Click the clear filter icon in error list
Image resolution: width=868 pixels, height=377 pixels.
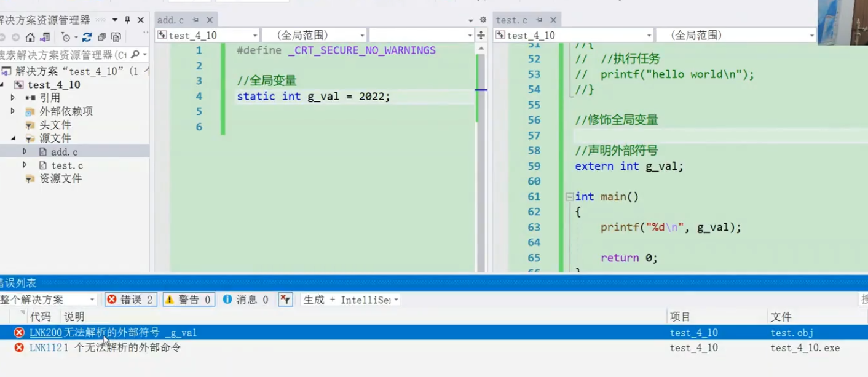(x=285, y=300)
